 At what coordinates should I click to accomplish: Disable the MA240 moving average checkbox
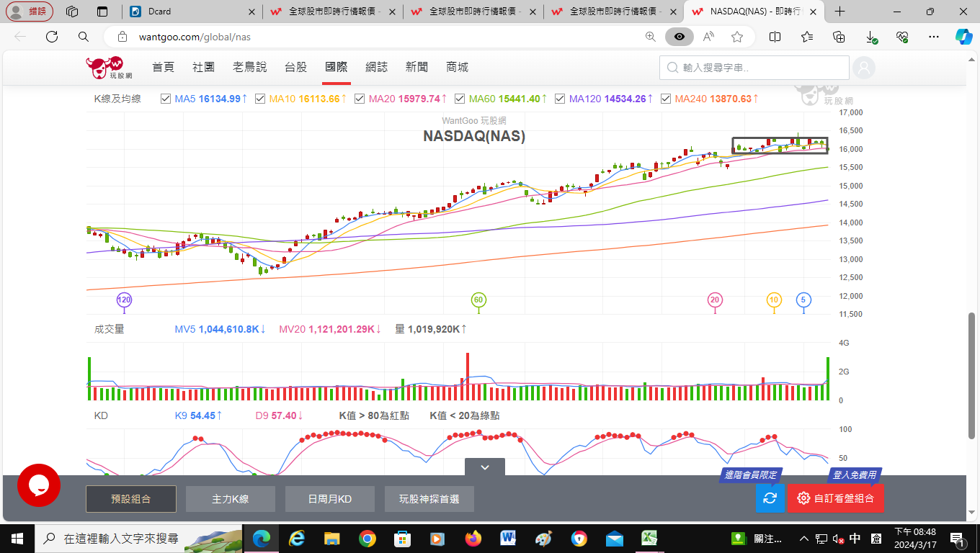click(666, 99)
